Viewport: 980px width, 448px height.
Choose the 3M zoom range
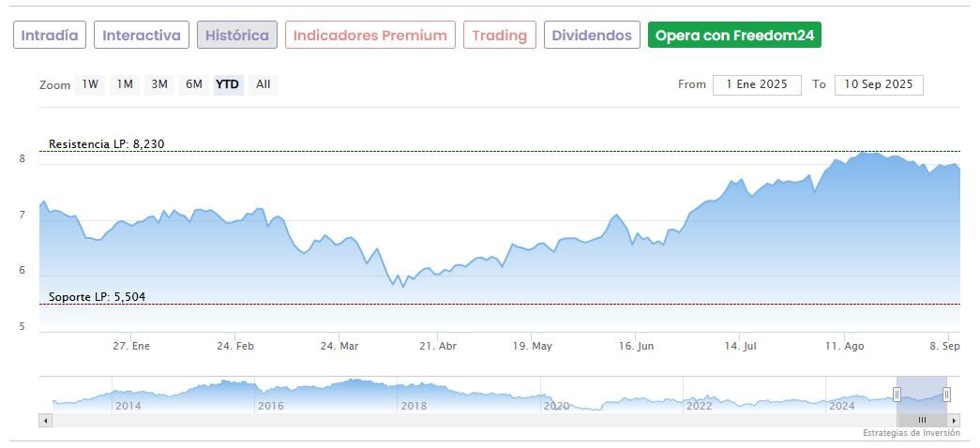pos(159,84)
